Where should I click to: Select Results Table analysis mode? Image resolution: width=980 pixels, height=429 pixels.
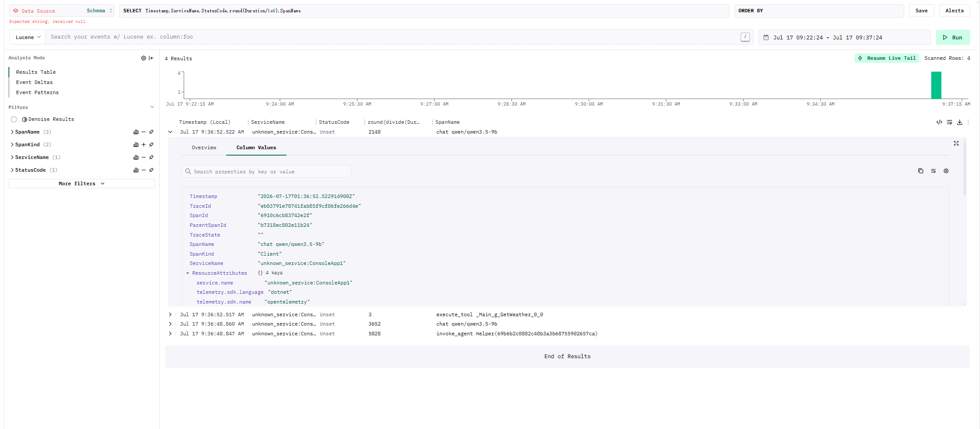coord(36,72)
